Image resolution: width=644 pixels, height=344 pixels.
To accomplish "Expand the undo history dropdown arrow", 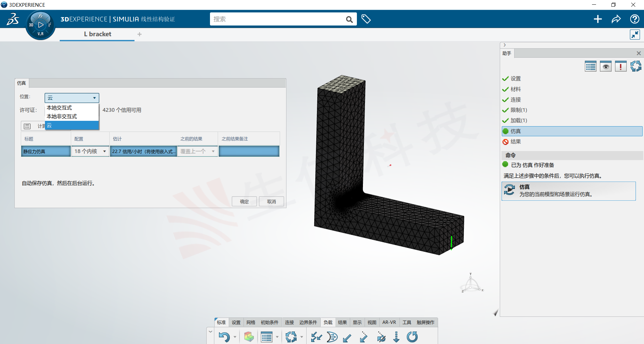I will point(235,337).
